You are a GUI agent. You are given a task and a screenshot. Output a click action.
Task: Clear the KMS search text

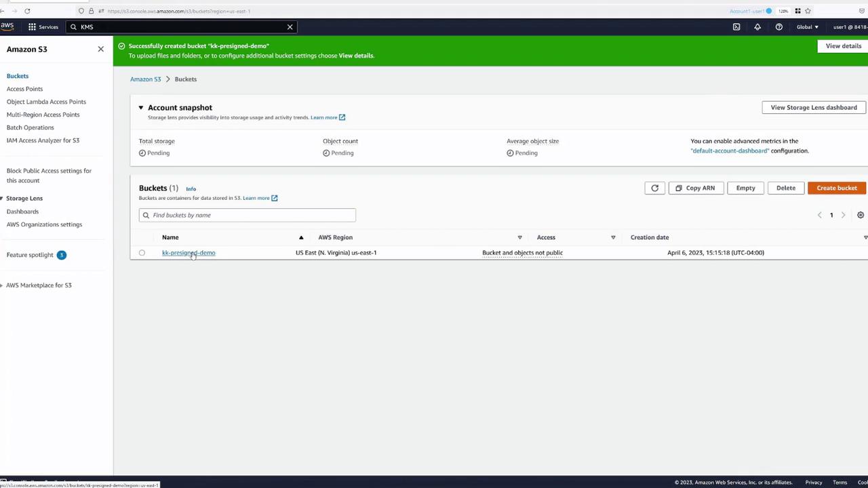tap(290, 27)
